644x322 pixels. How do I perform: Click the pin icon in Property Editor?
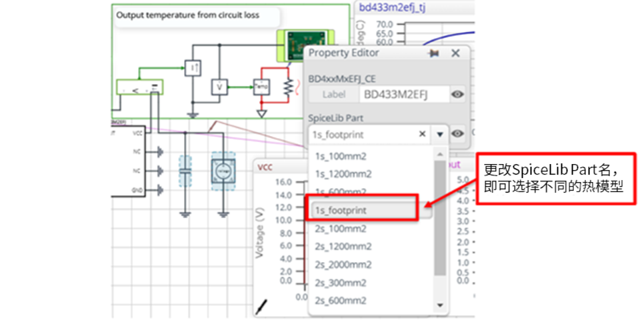point(433,53)
